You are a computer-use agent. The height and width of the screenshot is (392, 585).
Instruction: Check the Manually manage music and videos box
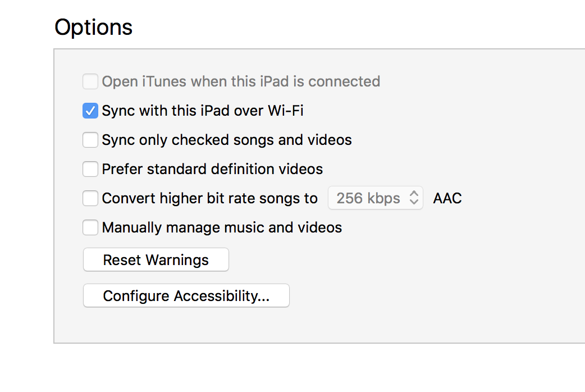pyautogui.click(x=90, y=227)
